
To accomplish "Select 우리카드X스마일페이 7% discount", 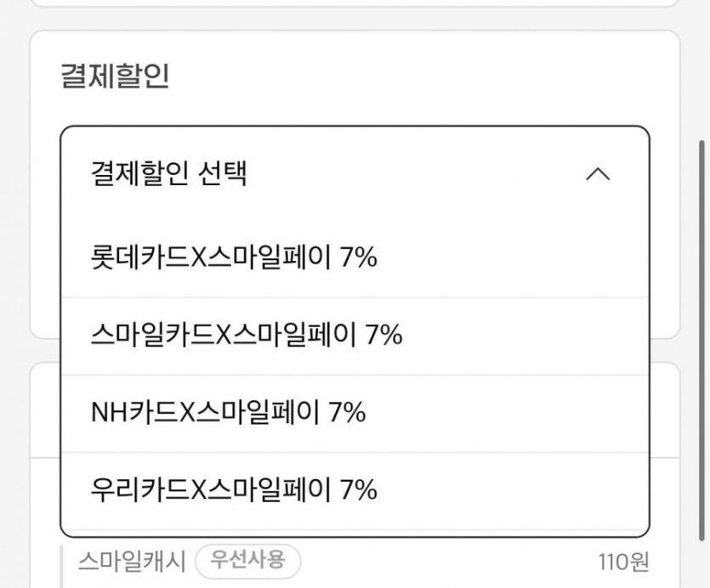I will click(233, 490).
